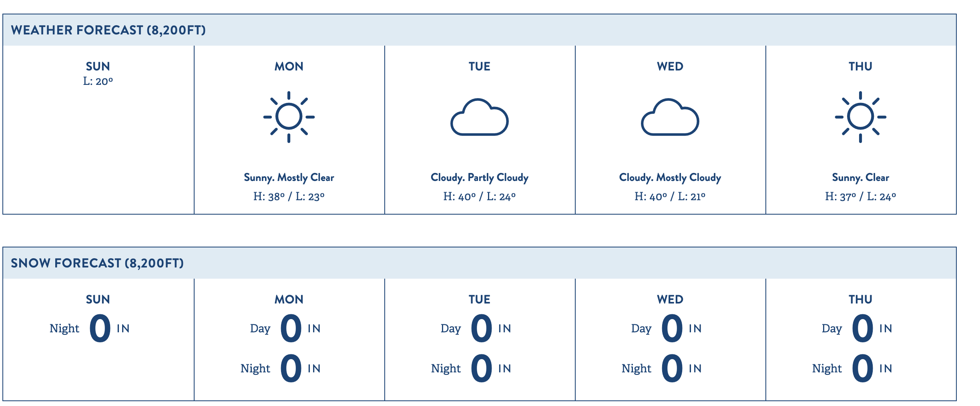
Task: Click the sun icon under MON
Action: coord(289,117)
